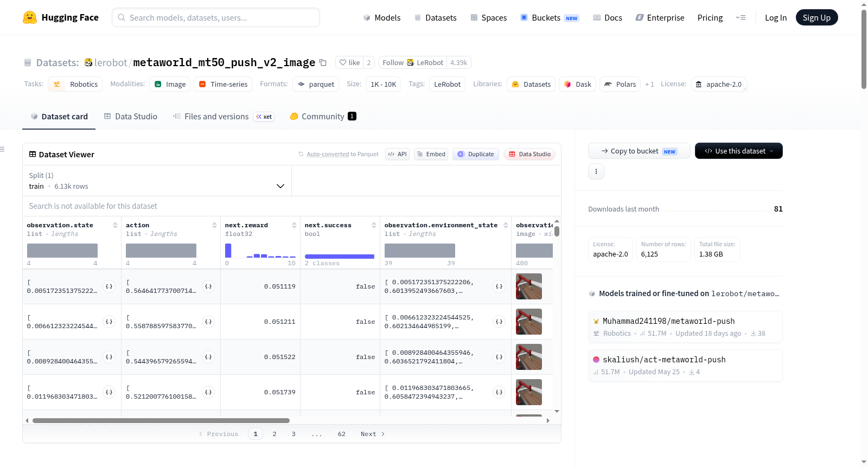Open the navigation overflow menu icon
Image resolution: width=868 pixels, height=467 pixels.
point(741,17)
